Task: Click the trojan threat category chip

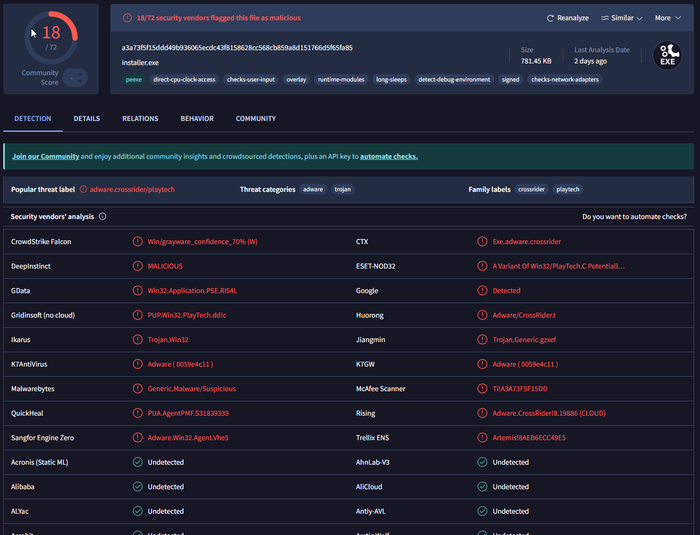Action: tap(342, 189)
